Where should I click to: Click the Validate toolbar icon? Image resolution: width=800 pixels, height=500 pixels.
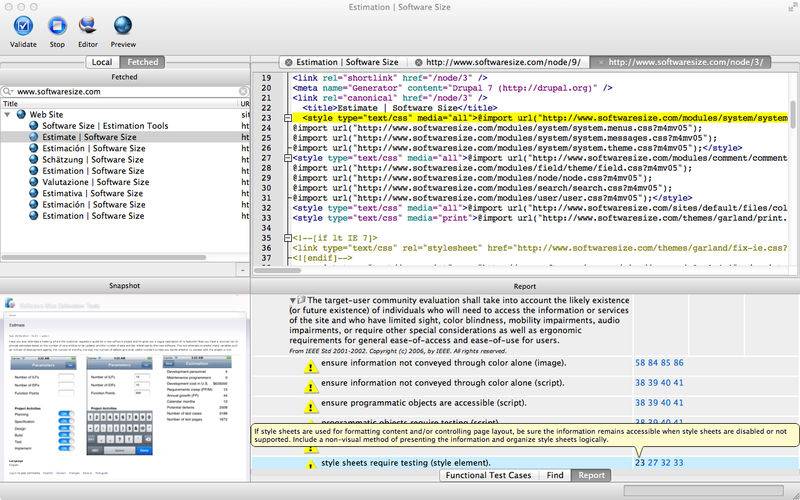(23, 26)
